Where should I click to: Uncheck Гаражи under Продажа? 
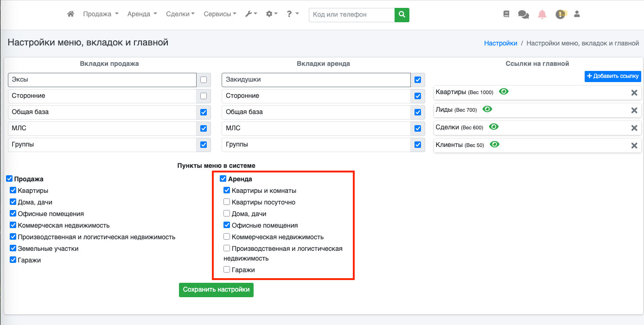(13, 260)
